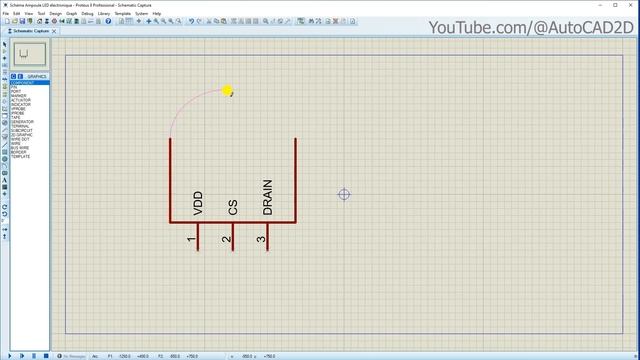The image size is (640, 360).
Task: Click the Step simulation button
Action: (x=22, y=356)
